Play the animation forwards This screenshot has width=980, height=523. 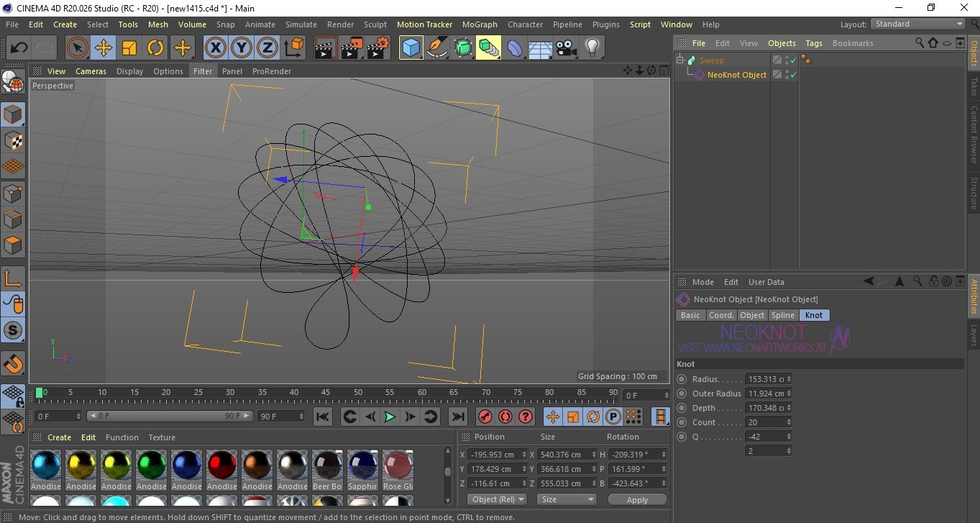389,417
